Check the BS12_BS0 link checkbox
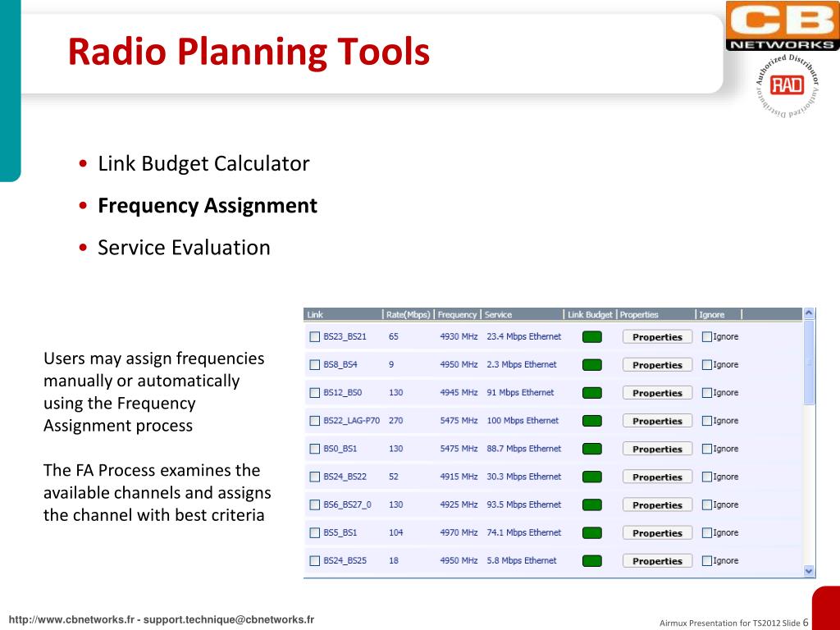 [314, 393]
